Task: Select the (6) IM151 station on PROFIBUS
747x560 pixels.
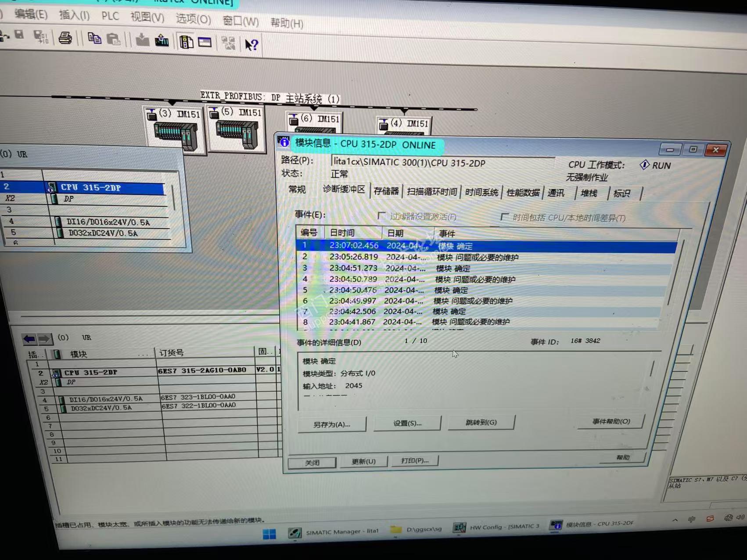Action: tap(315, 122)
